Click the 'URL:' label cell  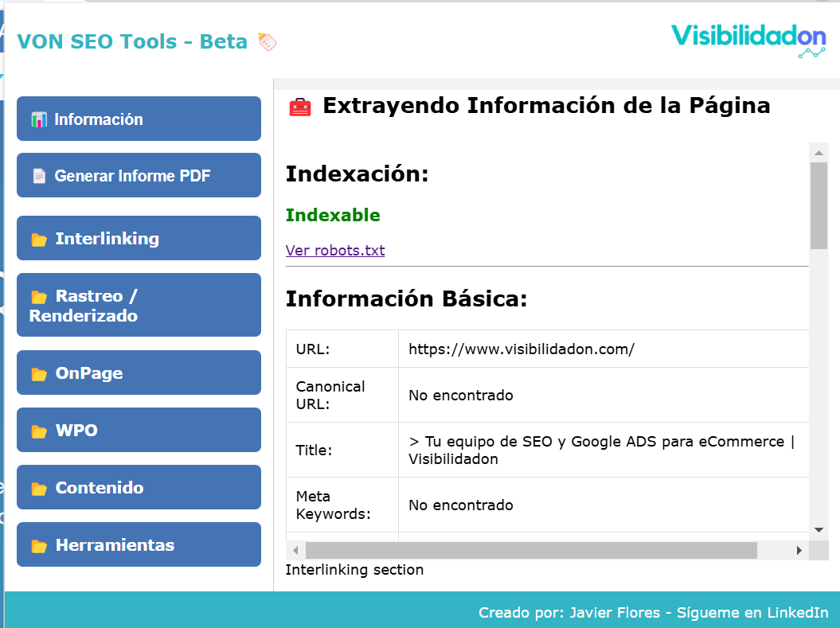[342, 349]
